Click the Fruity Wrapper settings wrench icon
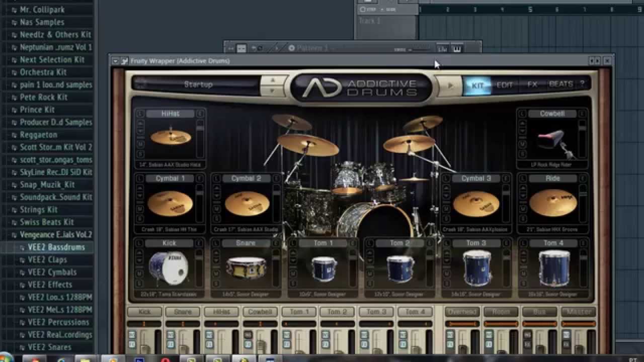Viewport: 644px width, 362px height. point(124,61)
